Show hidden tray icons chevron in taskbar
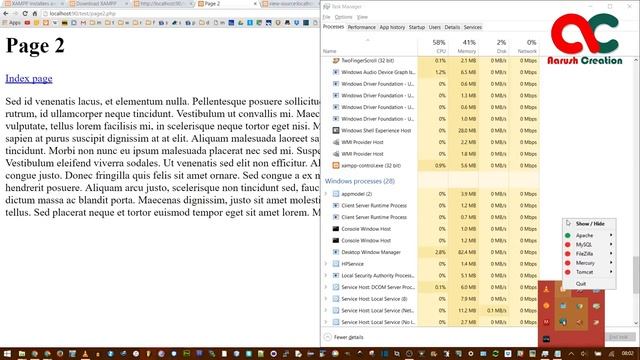Viewport: 640px width, 360px height. tap(571, 353)
